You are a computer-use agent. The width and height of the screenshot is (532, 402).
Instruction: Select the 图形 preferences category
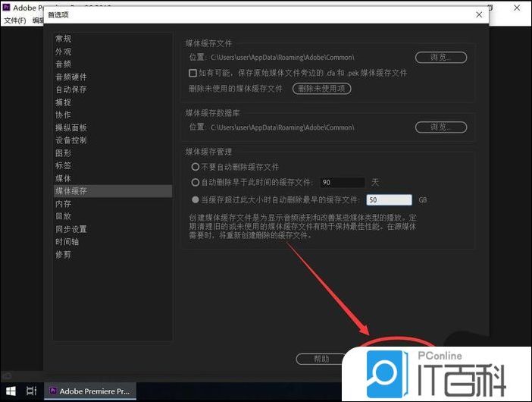click(64, 153)
